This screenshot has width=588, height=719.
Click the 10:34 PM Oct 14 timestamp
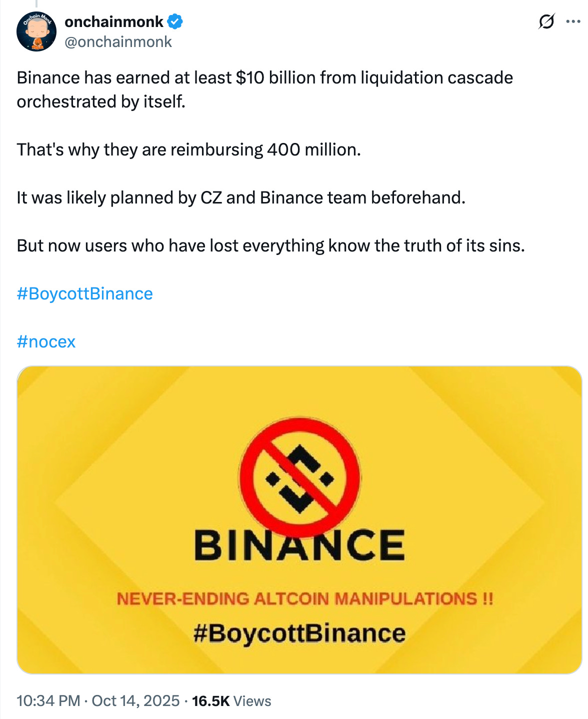coord(98,700)
